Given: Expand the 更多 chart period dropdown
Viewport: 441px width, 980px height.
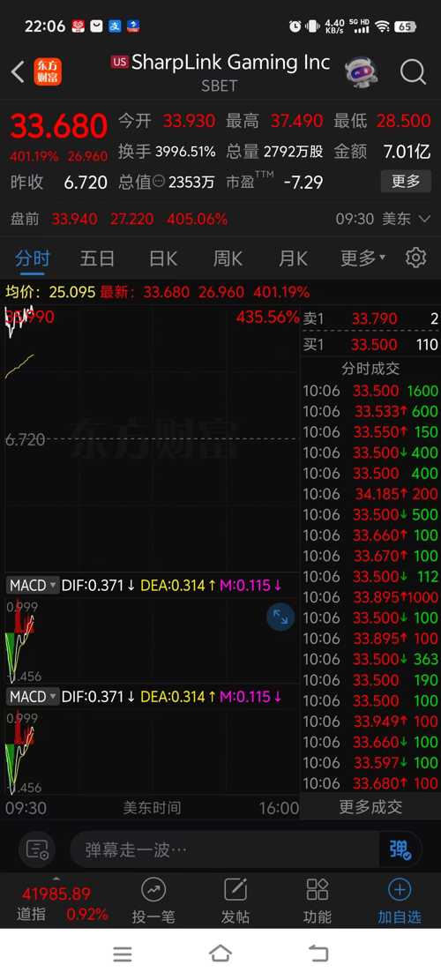Looking at the screenshot, I should 363,258.
